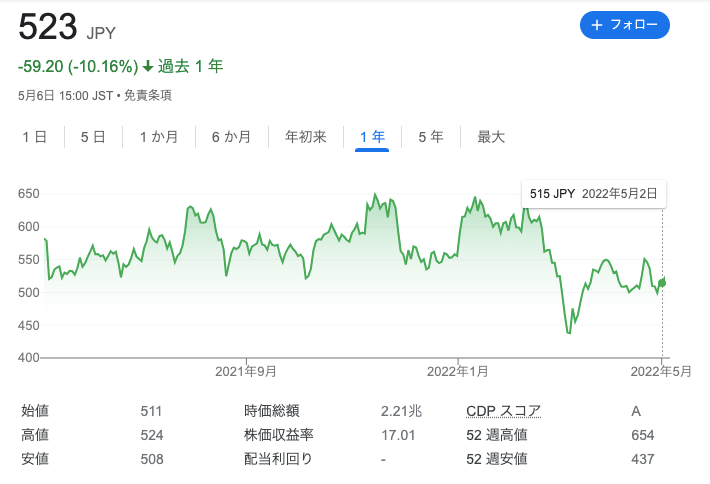Select the 1日 time range tab

(x=35, y=137)
